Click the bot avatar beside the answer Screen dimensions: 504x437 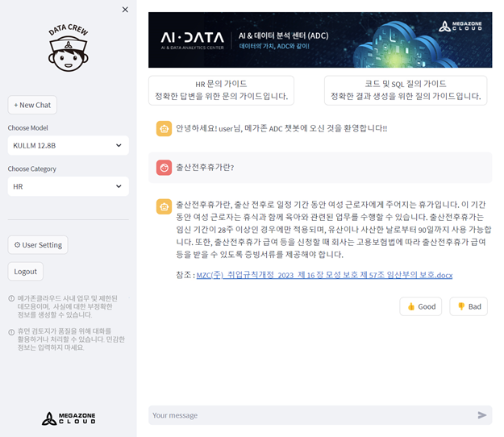[164, 207]
